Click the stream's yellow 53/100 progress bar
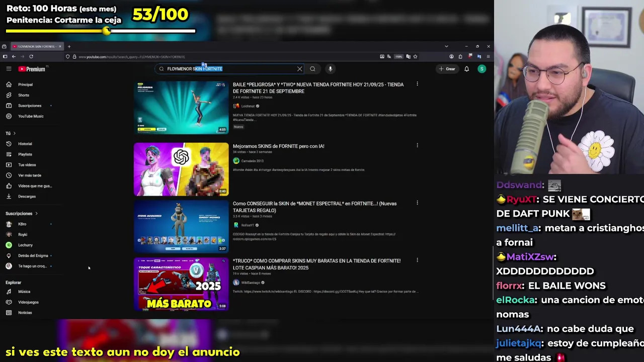This screenshot has width=644, height=362. pyautogui.click(x=101, y=31)
